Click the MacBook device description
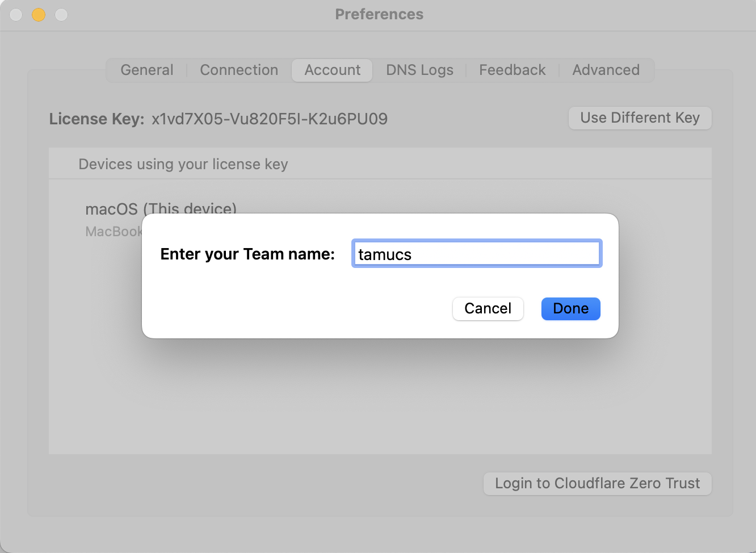 (x=114, y=231)
